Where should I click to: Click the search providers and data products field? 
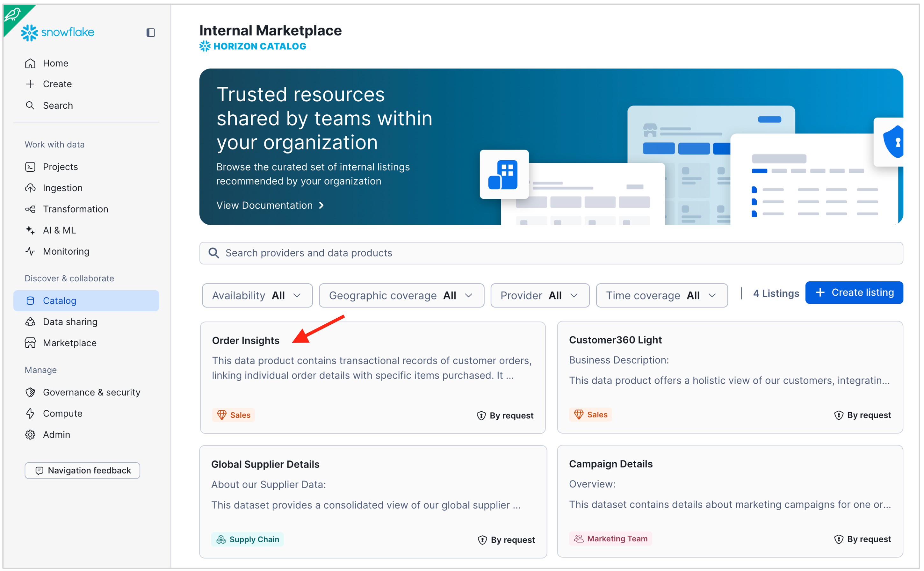coord(551,253)
